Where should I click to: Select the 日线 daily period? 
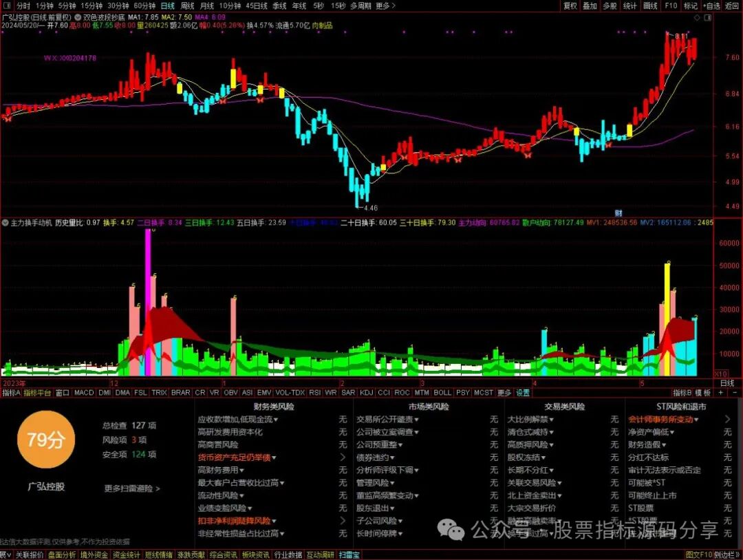point(167,6)
